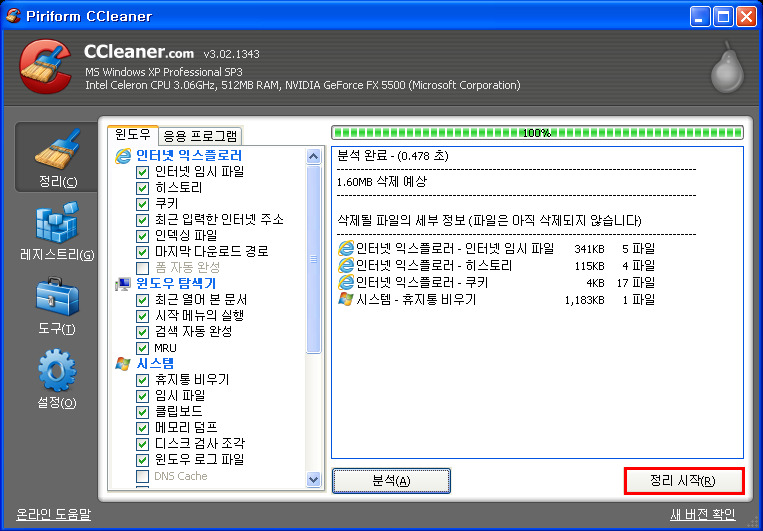Close the CCleaner window
Image resolution: width=763 pixels, height=531 pixels.
pyautogui.click(x=746, y=17)
